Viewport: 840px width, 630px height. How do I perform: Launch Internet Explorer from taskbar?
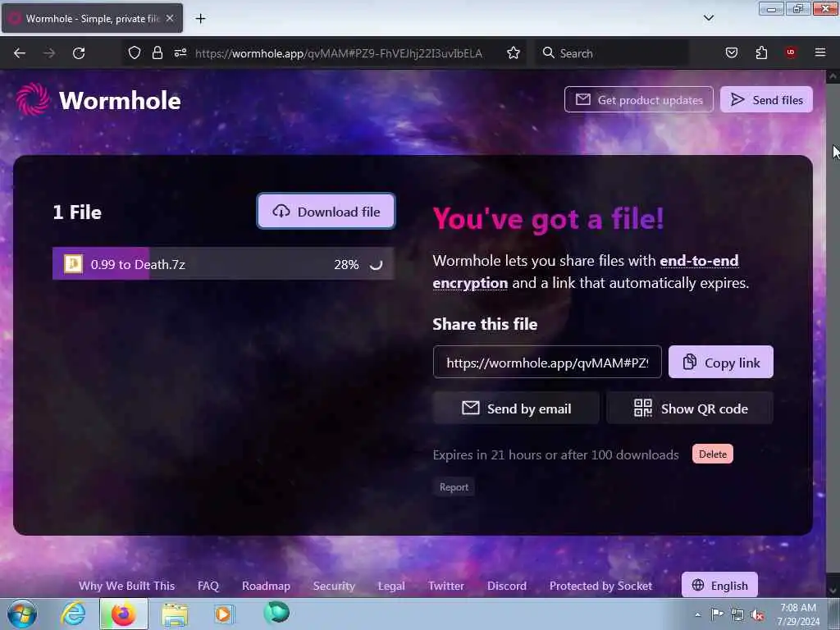(73, 614)
